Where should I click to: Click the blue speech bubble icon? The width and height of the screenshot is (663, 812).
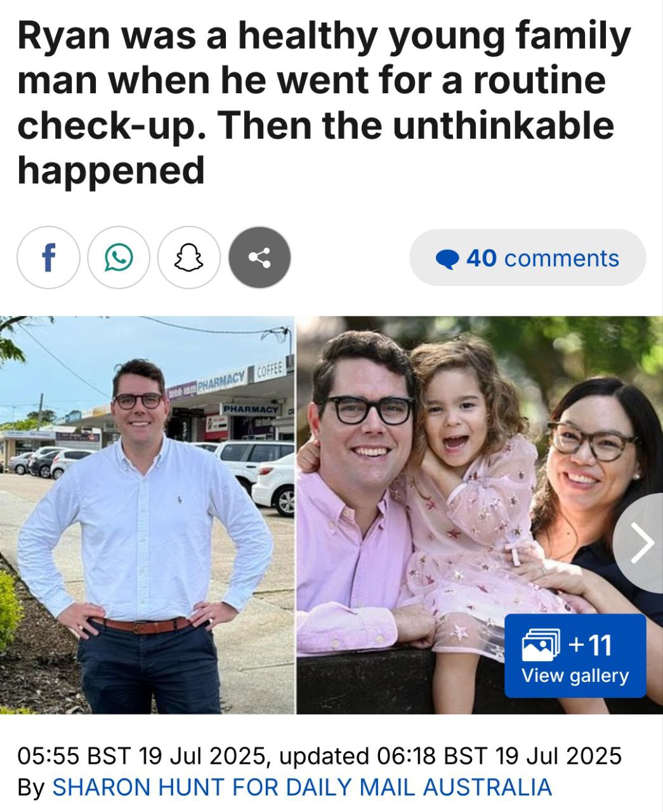(448, 259)
